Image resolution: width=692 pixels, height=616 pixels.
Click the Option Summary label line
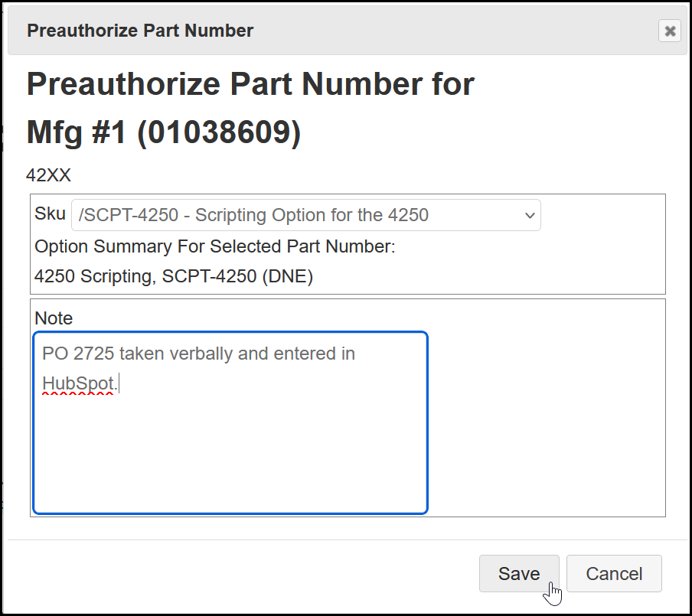pos(214,247)
